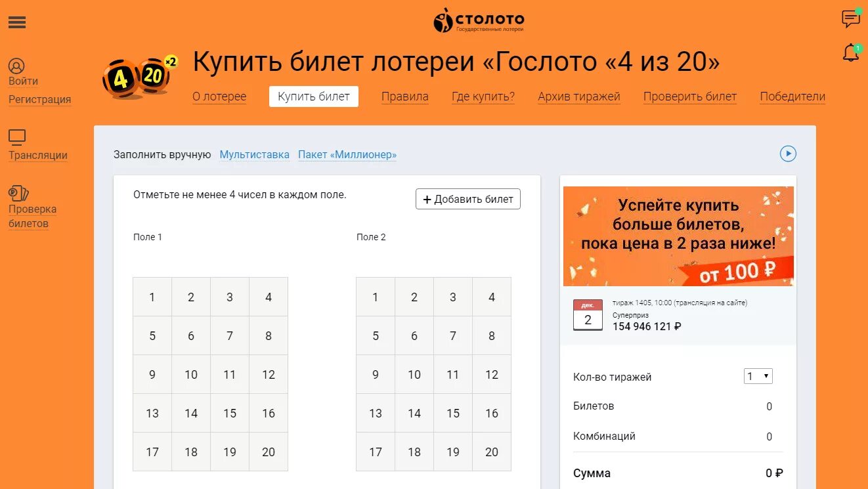Open the Где купить? tab

[x=483, y=96]
